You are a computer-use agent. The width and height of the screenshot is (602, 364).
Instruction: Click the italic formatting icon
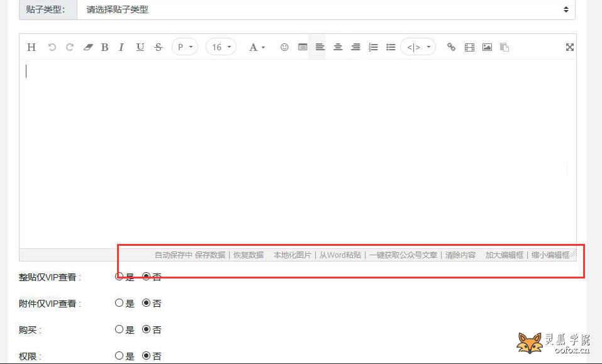(121, 47)
